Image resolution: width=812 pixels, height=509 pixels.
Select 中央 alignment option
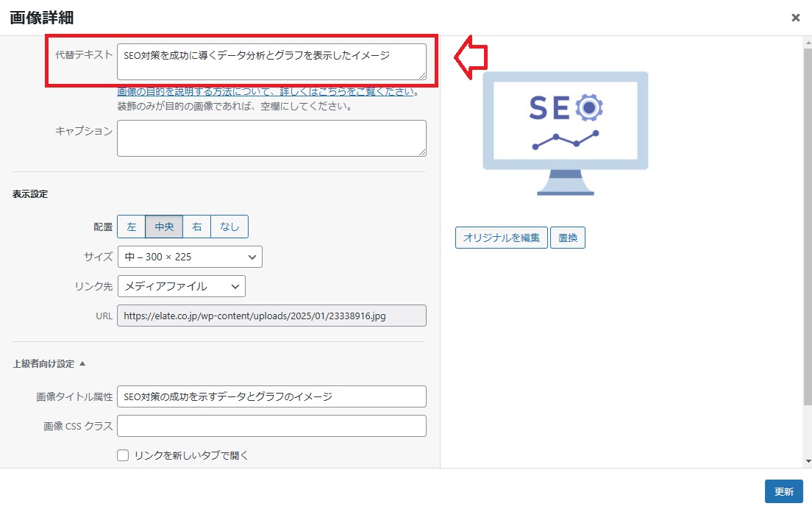pyautogui.click(x=164, y=227)
